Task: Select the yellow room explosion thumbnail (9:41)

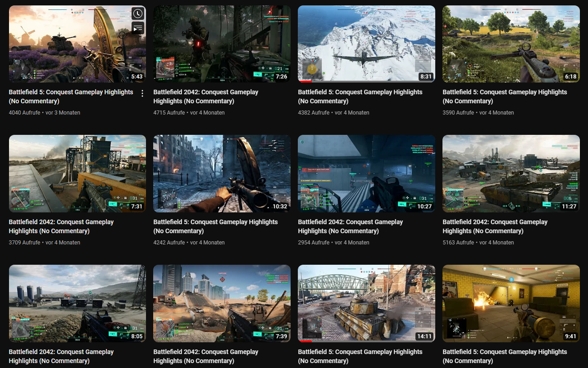Action: coord(511,304)
